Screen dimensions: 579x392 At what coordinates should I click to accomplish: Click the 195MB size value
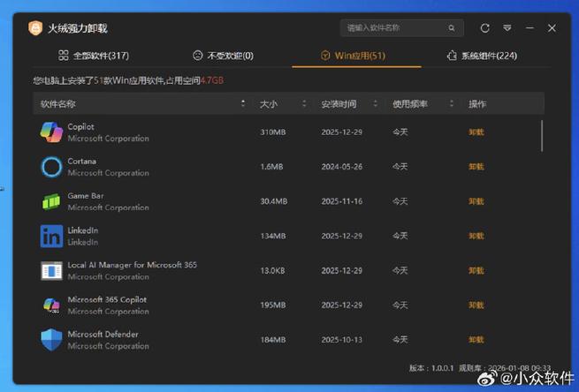pos(273,305)
